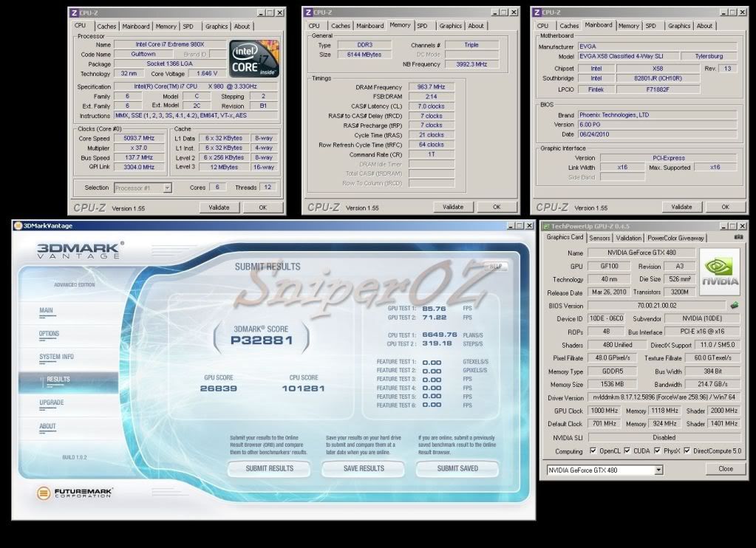756x548 pixels.
Task: Click the GPU-Z screenshot camera icon
Action: click(738, 237)
